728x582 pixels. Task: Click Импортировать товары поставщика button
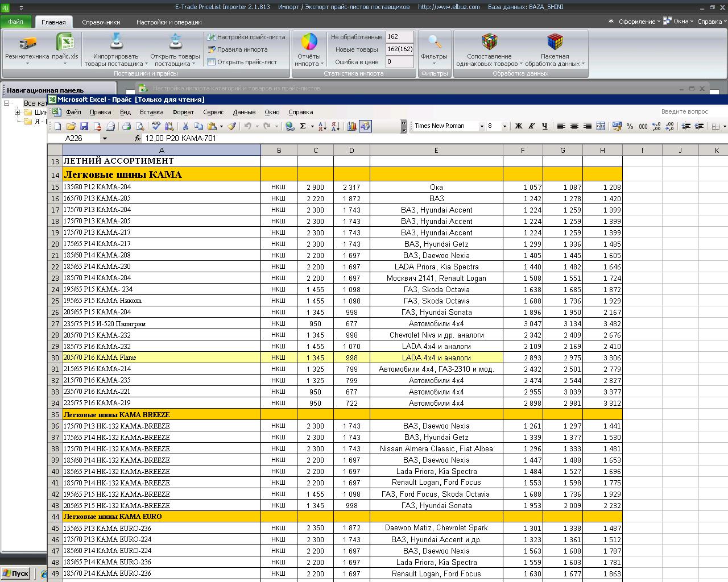click(115, 49)
